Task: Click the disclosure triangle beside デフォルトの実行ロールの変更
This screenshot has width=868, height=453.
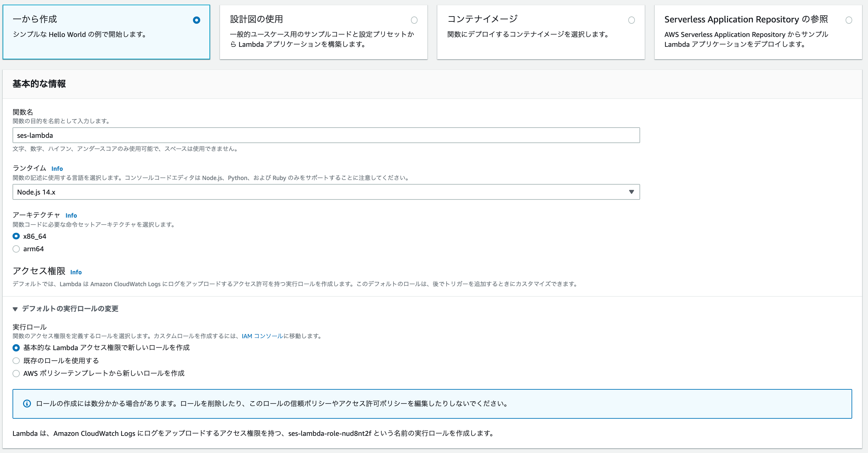Action: (x=15, y=308)
